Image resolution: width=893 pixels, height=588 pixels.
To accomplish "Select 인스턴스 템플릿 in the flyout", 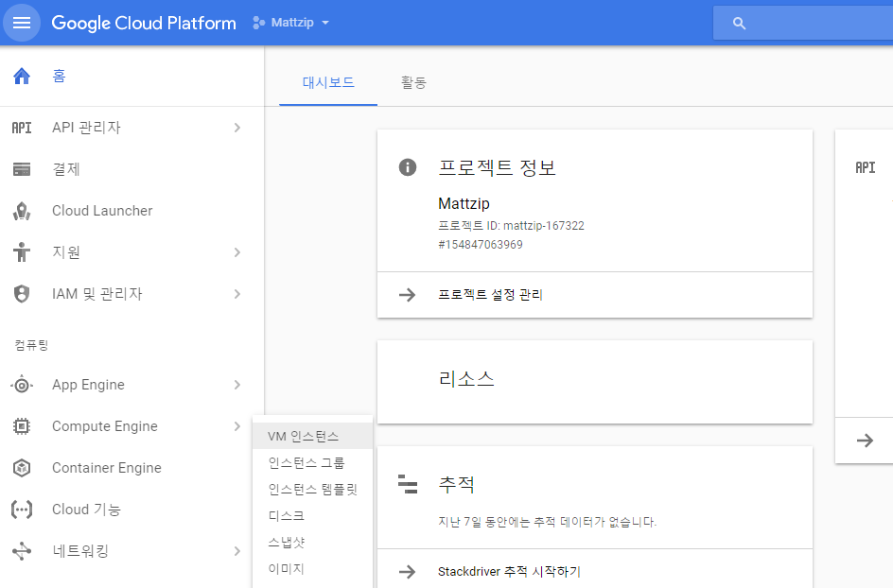I will [312, 489].
